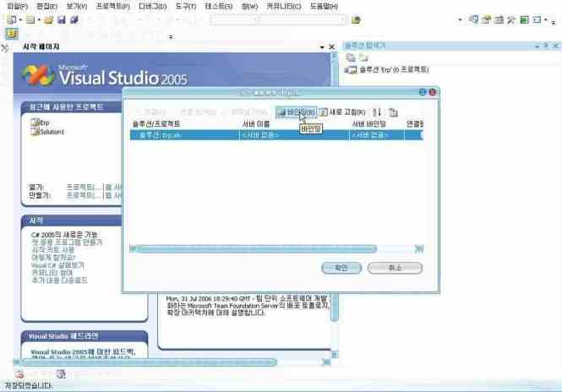Image resolution: width=562 pixels, height=392 pixels.
Task: Click the Properties icon in Solution Explorer toolbar
Action: click(351, 57)
